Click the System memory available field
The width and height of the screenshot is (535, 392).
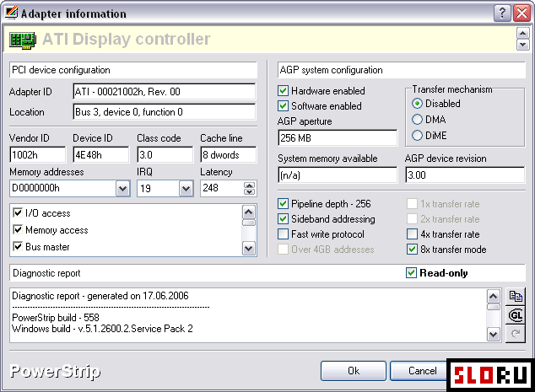coord(338,175)
